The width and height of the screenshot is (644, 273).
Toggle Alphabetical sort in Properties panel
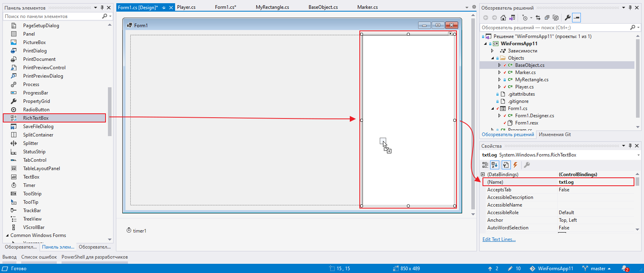click(x=494, y=165)
